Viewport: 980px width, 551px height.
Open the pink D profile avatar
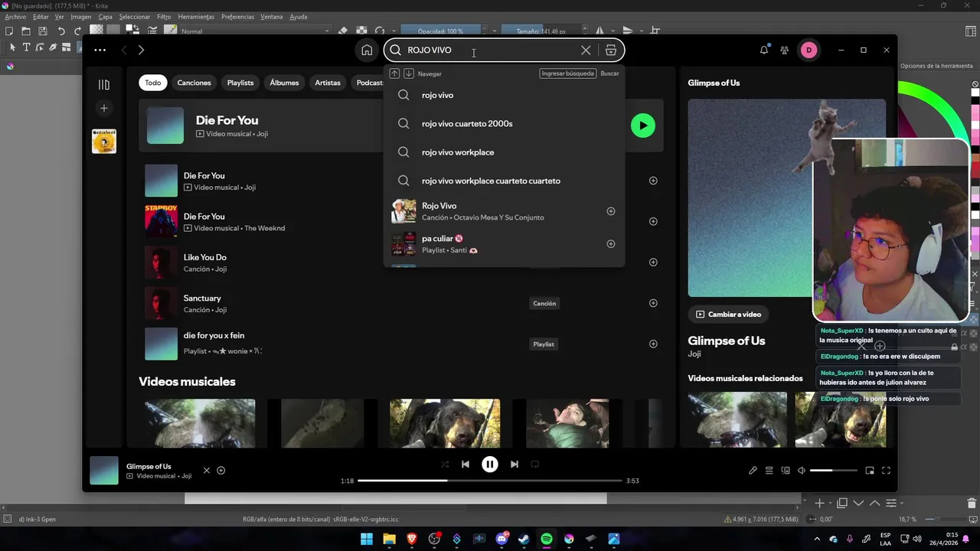click(808, 50)
